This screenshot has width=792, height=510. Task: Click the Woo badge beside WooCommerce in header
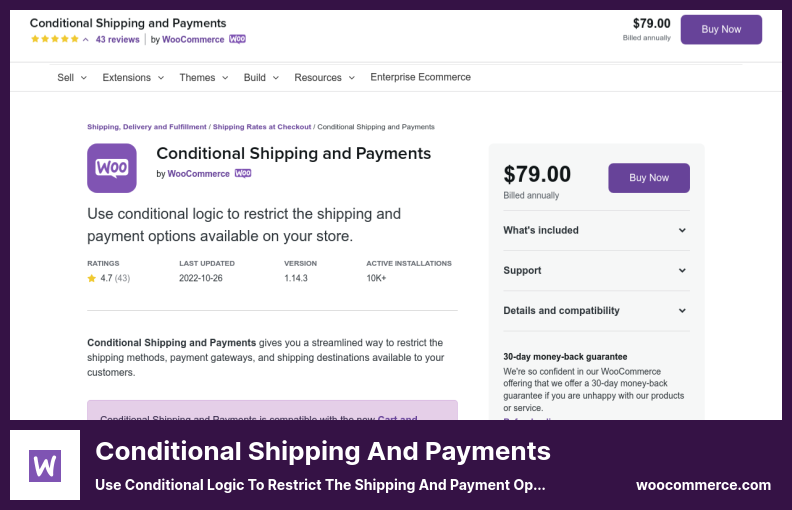tap(237, 39)
